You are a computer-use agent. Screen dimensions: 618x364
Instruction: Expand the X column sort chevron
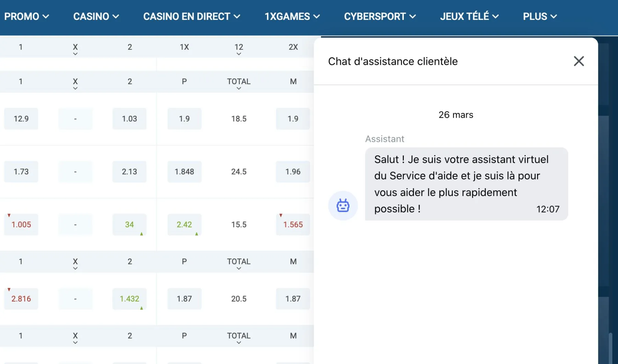(x=75, y=54)
